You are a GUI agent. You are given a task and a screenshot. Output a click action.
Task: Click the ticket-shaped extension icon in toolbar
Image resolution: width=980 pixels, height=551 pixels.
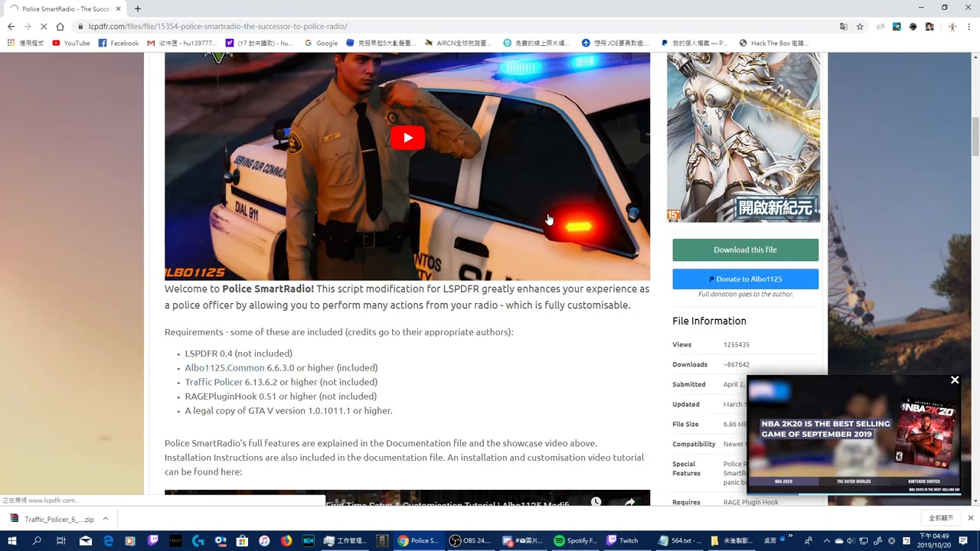coord(880,26)
